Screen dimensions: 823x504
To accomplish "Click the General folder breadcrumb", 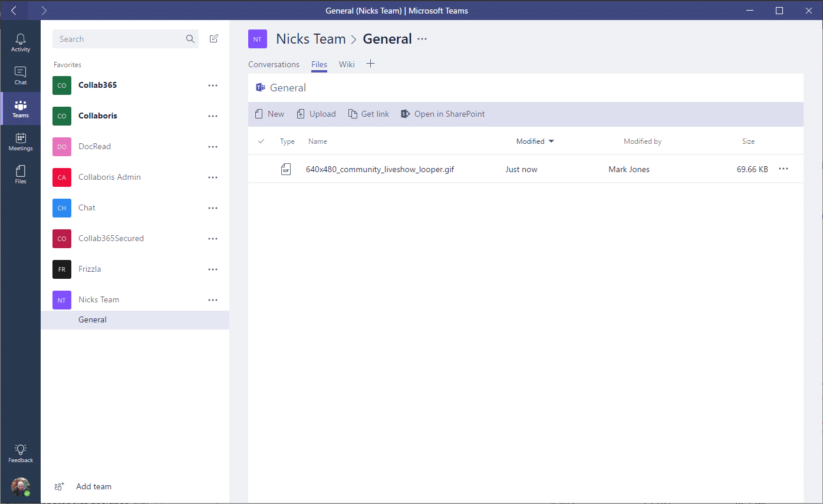I will point(288,88).
